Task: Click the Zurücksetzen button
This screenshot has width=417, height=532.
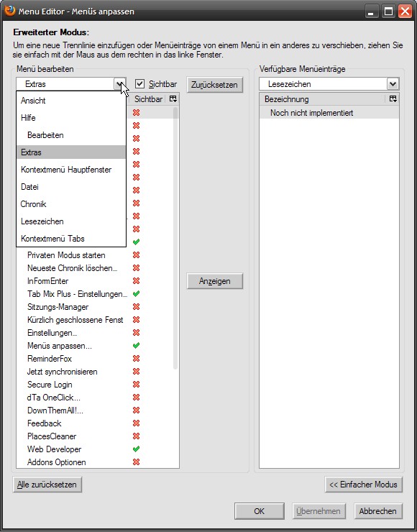Action: pos(214,85)
